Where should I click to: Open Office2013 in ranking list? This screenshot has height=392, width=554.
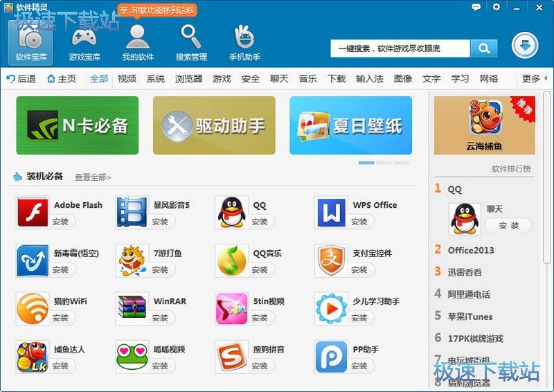tap(471, 250)
